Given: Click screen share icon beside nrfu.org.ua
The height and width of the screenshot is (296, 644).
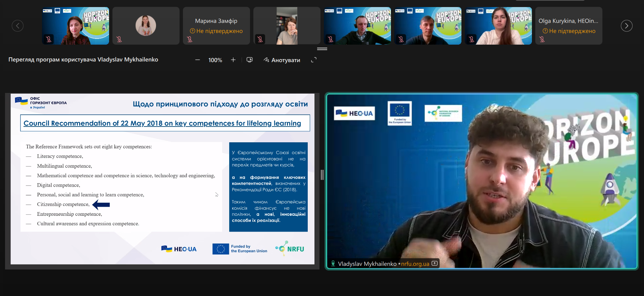Looking at the screenshot, I should [435, 263].
